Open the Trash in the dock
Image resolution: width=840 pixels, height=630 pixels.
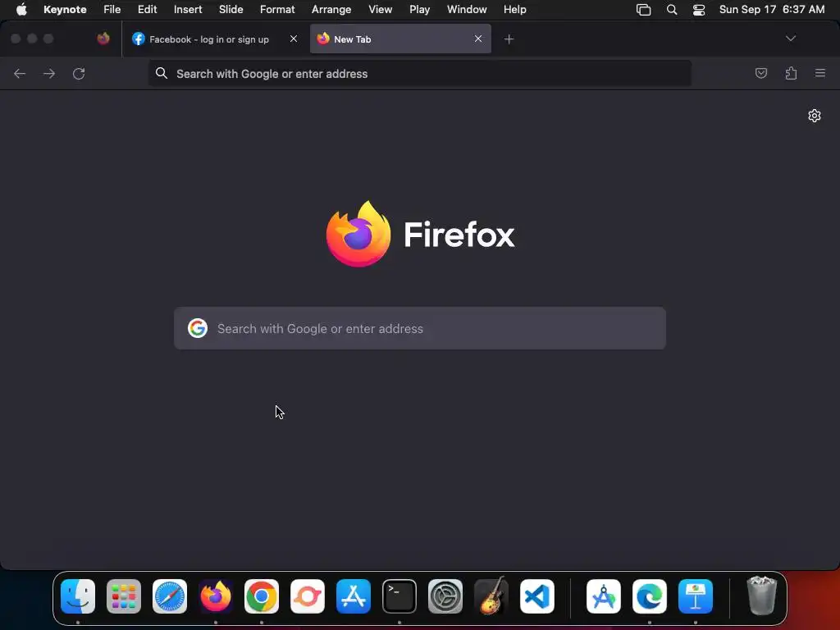tap(762, 596)
